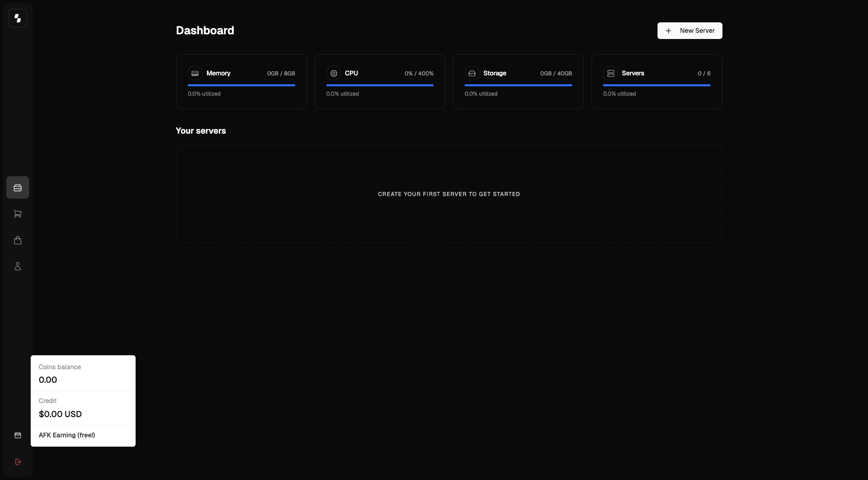Create a new server with New Server button
868x480 pixels.
(690, 31)
